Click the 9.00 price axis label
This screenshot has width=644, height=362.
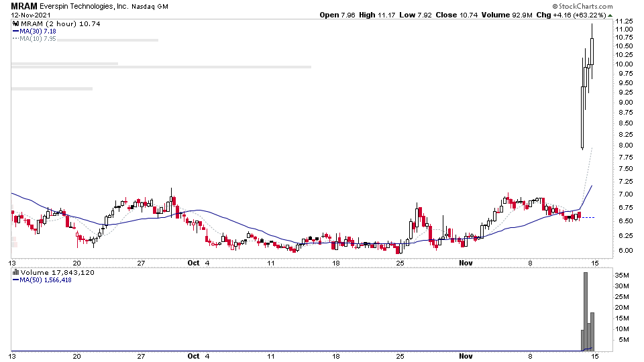pos(625,103)
